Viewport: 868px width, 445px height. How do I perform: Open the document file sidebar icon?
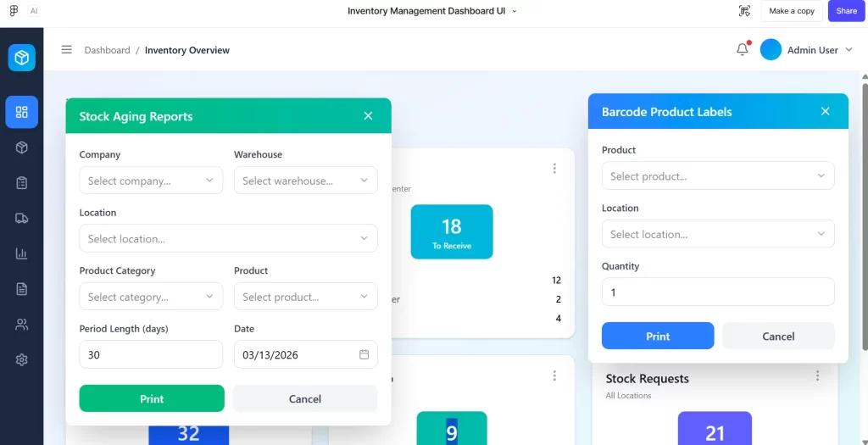(x=21, y=289)
